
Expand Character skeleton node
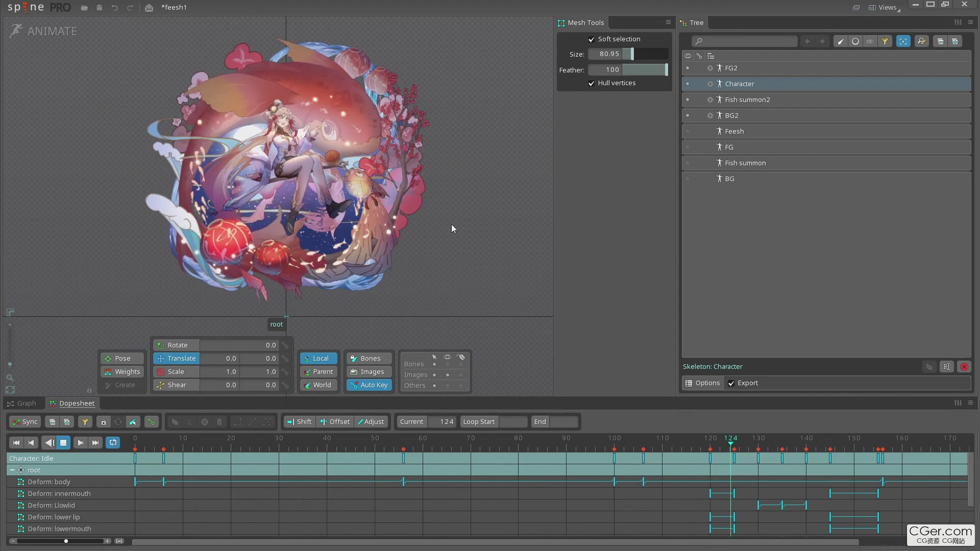pos(710,84)
